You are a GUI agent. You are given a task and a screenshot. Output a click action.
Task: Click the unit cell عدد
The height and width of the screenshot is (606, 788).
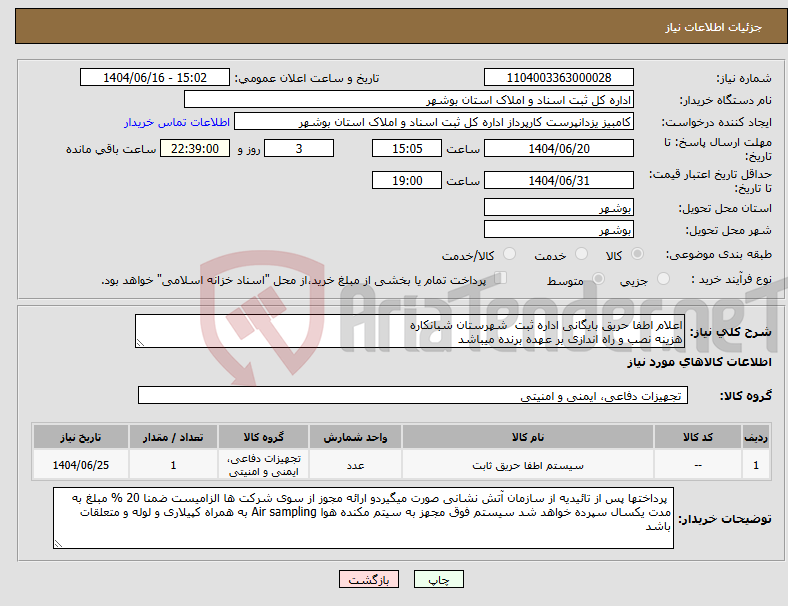click(x=355, y=465)
